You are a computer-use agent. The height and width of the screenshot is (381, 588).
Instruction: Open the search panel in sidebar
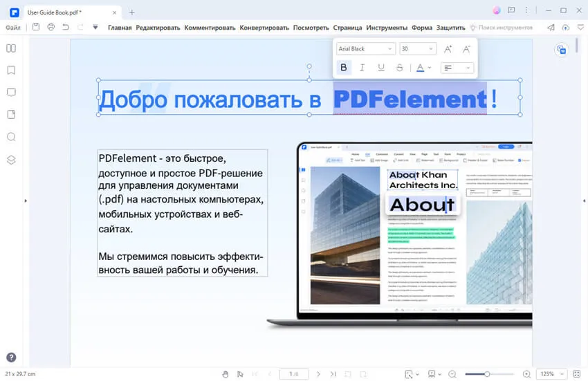[11, 137]
